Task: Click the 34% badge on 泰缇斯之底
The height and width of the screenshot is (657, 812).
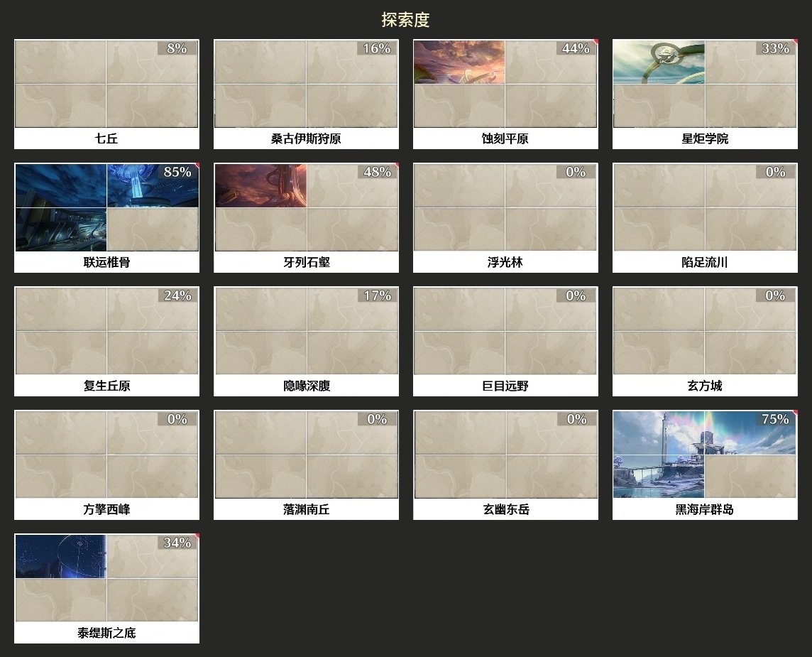Action: (x=177, y=543)
